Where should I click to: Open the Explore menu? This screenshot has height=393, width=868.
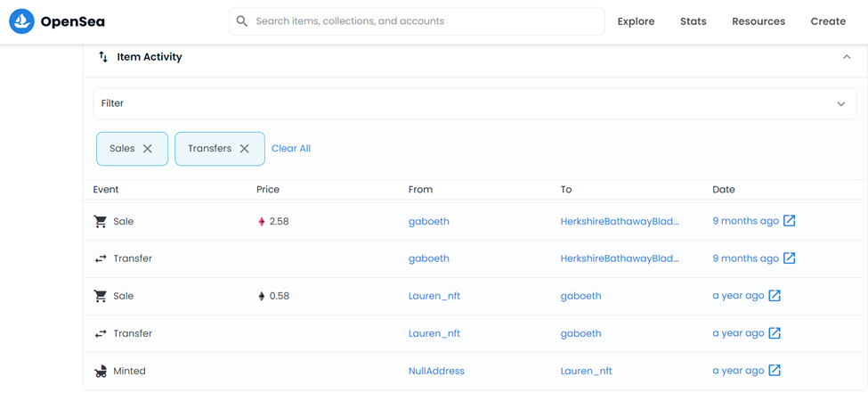(x=636, y=21)
